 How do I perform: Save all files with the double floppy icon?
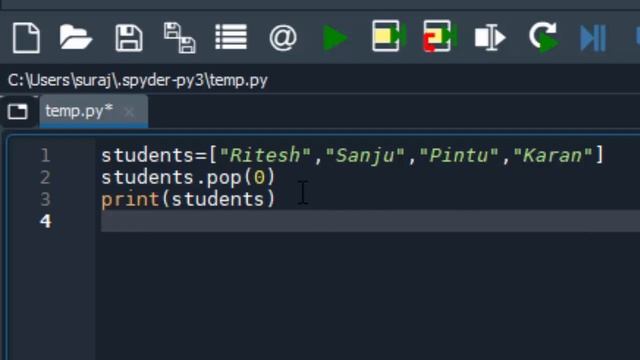pyautogui.click(x=180, y=38)
